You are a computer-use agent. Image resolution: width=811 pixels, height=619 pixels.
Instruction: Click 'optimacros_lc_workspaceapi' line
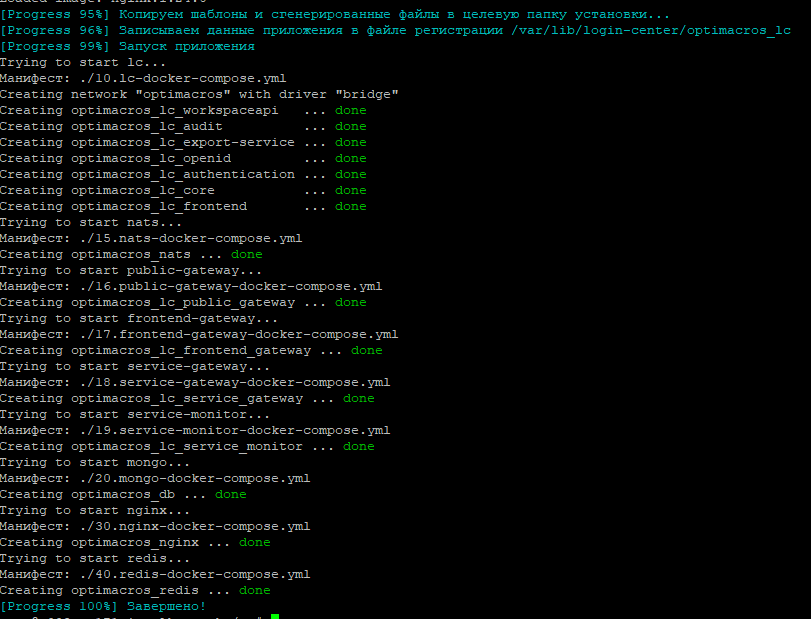[183, 111]
